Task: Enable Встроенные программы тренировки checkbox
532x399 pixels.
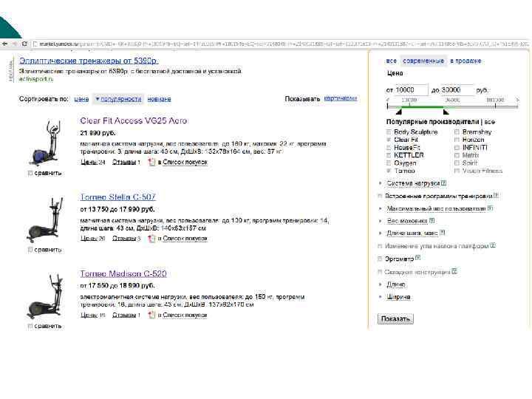Action: (380, 196)
